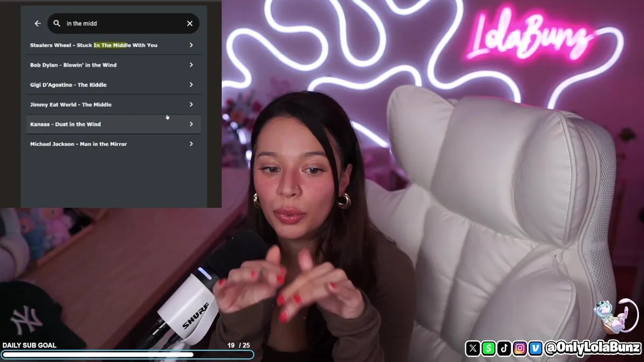This screenshot has width=644, height=362.
Task: Select Gigi D'Agostino - The Riddle
Action: coord(114,84)
